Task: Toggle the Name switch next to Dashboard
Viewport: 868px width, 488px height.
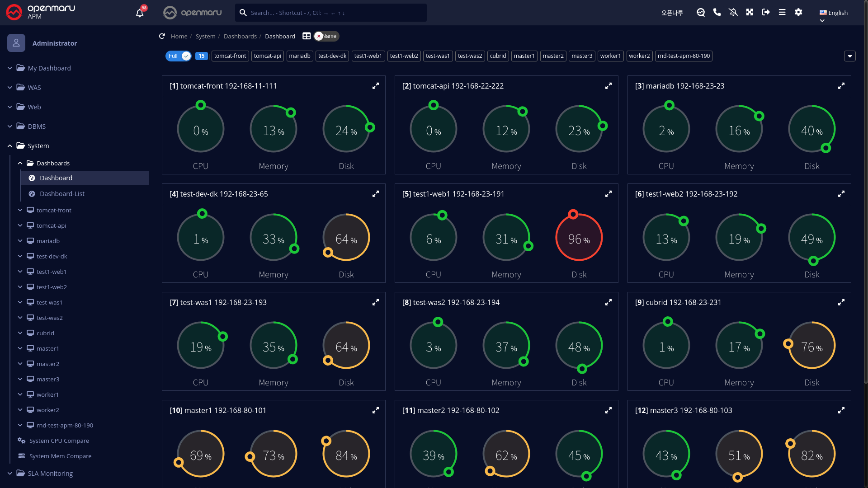Action: 326,36
